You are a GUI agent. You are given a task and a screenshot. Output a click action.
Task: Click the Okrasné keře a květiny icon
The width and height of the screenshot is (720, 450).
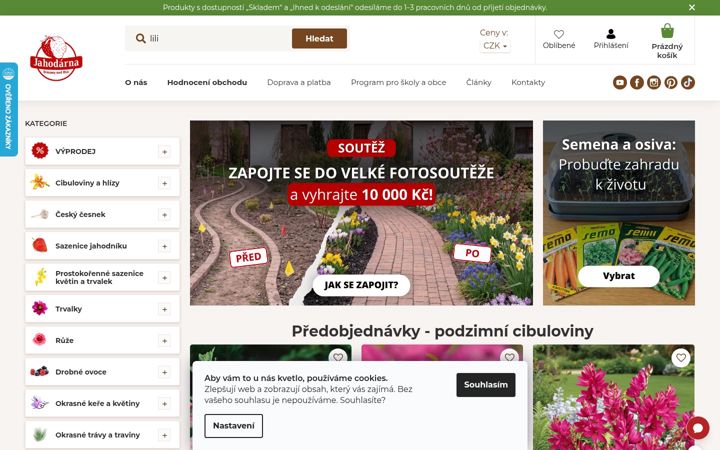(x=40, y=403)
